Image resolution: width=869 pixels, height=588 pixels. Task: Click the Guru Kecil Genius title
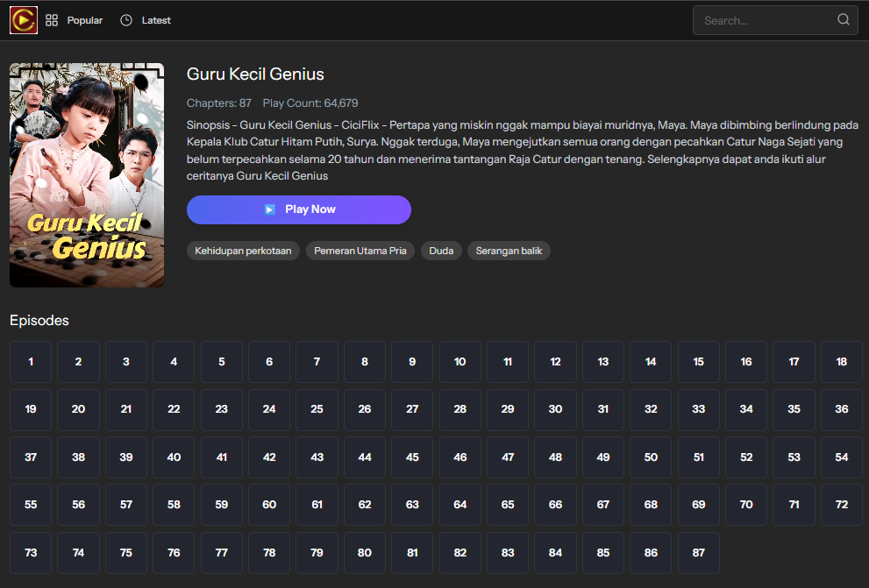pyautogui.click(x=255, y=74)
